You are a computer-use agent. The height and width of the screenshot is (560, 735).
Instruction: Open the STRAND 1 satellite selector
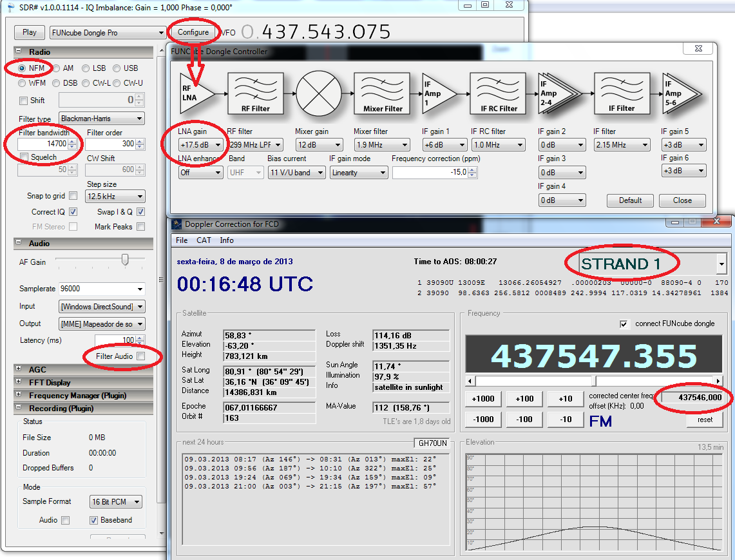click(721, 264)
